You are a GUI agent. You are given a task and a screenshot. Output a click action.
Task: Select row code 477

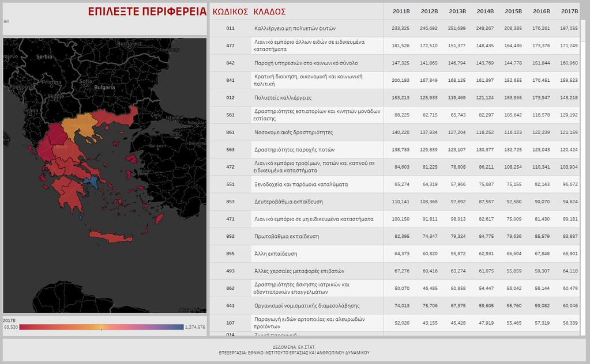click(x=230, y=45)
